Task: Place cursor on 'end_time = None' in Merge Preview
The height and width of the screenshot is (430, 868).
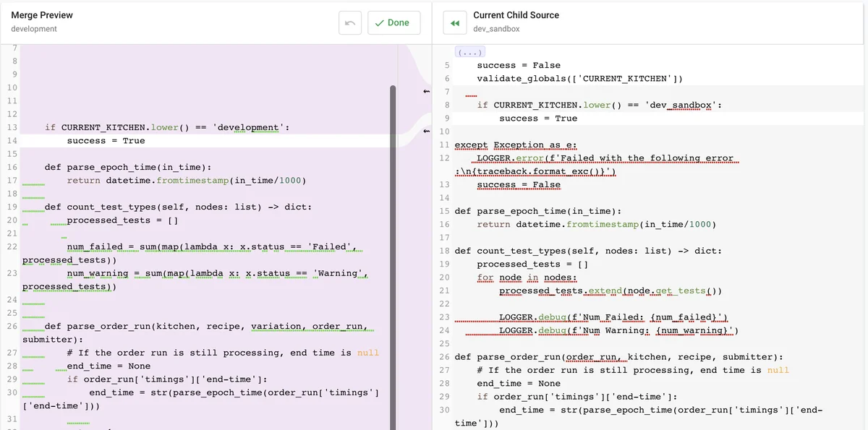Action: click(x=109, y=366)
